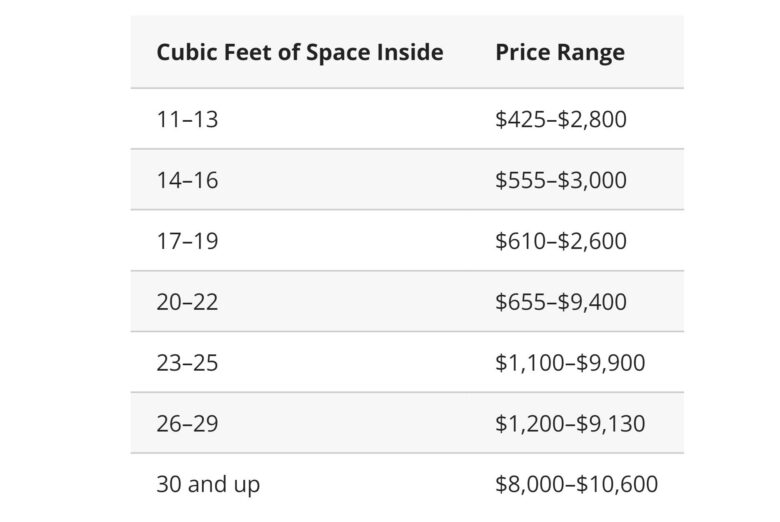Select the 30 and up cell
The width and height of the screenshot is (780, 522).
(x=208, y=485)
